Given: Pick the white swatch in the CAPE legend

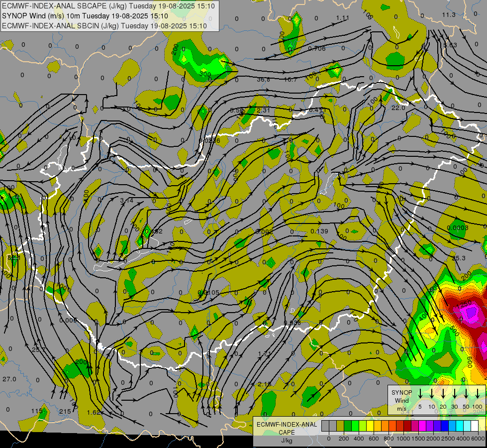Looking at the screenshot, I should [475, 426].
